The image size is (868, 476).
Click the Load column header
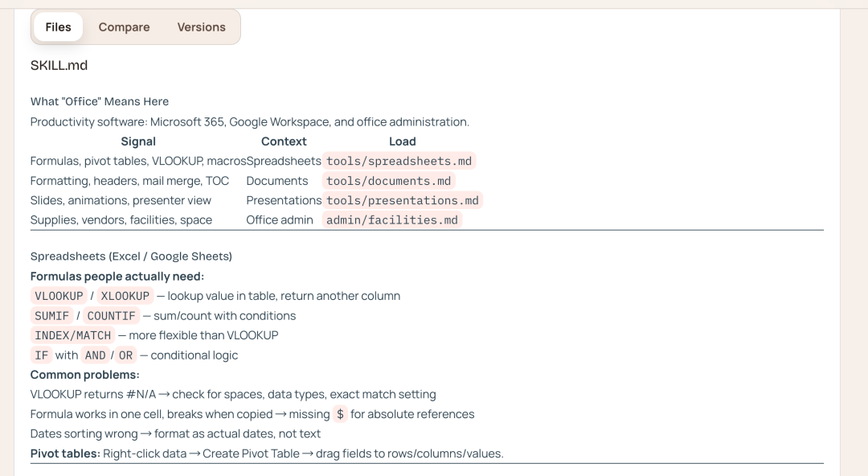pyautogui.click(x=402, y=142)
